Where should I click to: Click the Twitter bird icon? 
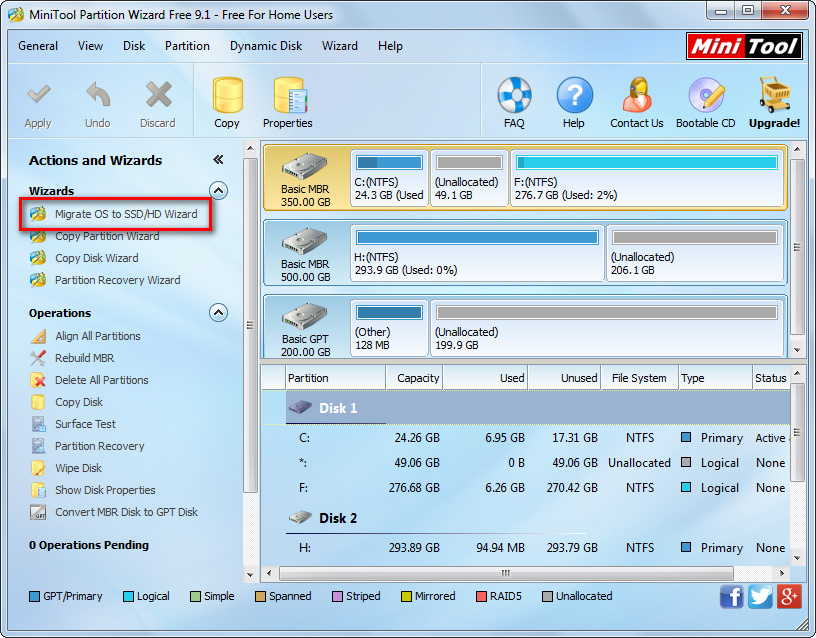pyautogui.click(x=760, y=596)
